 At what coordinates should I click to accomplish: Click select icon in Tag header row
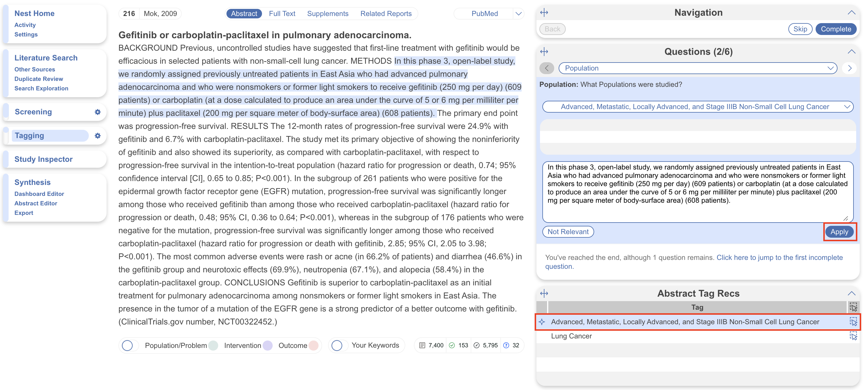(853, 307)
